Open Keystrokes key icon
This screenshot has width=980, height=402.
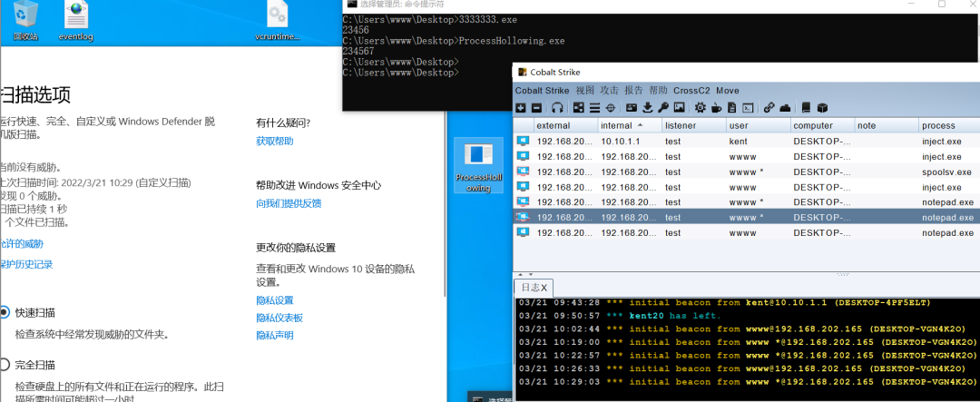pos(663,108)
